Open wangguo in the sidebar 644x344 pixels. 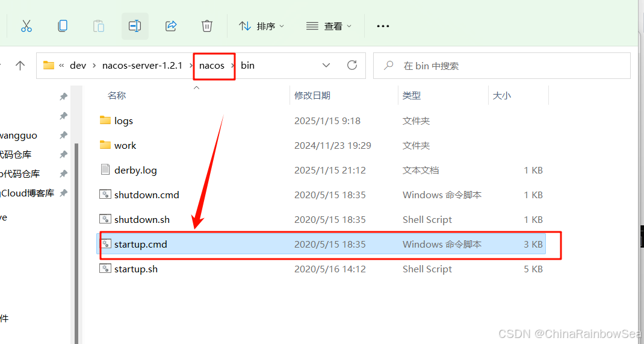coord(19,135)
